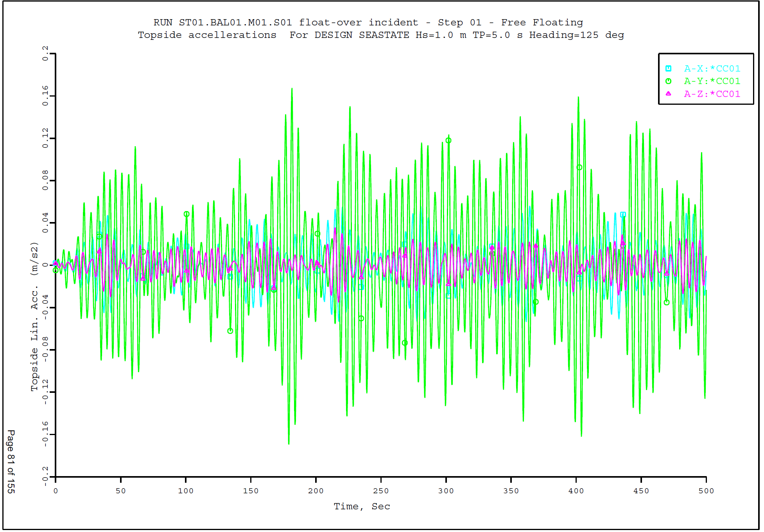Click cyan square marker near 435 sec peak

623,215
